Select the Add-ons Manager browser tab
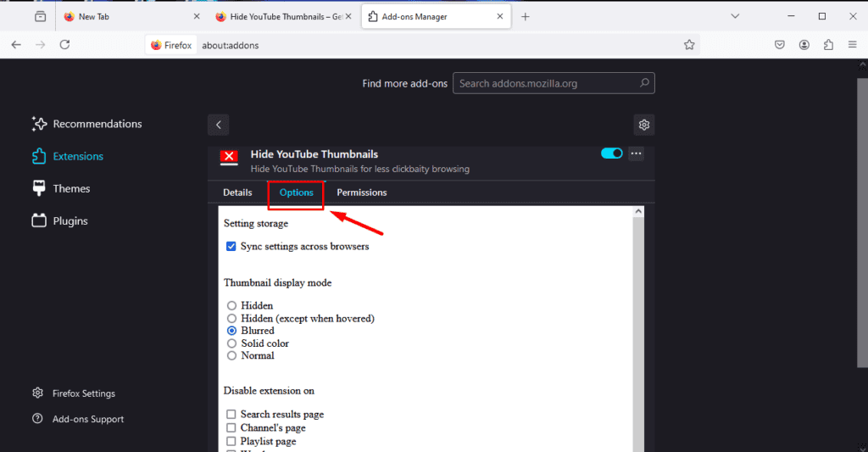 coord(436,17)
